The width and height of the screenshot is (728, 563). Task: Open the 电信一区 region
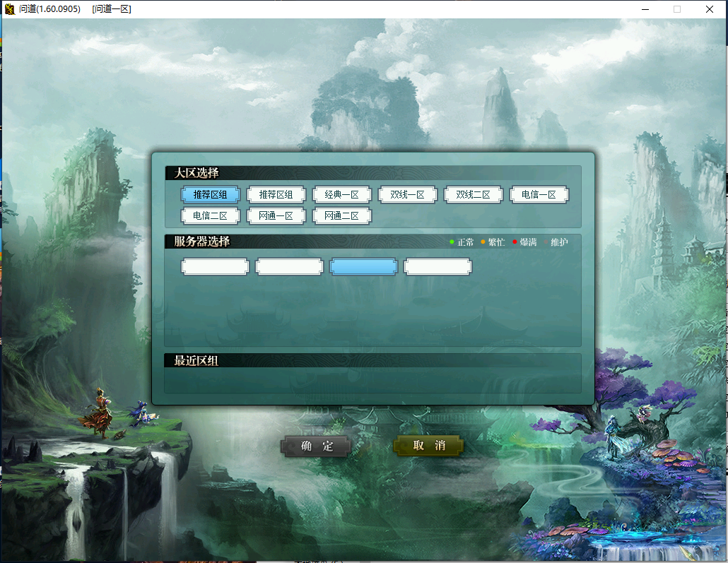[x=539, y=194]
